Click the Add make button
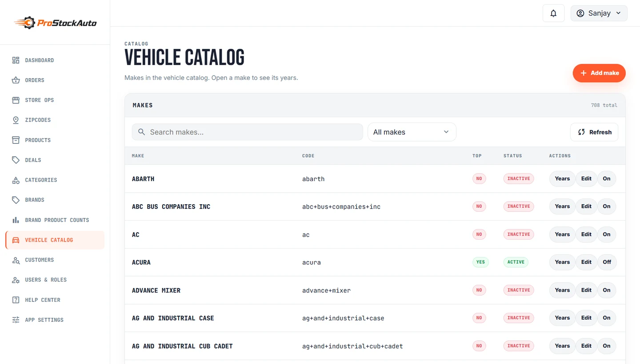This screenshot has height=364, width=640. pyautogui.click(x=599, y=73)
